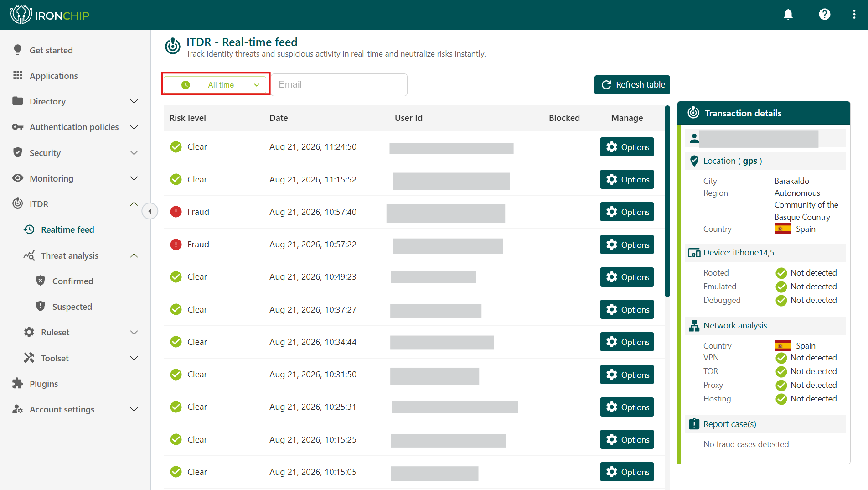Screen dimensions: 868x490
Task: Click the Monitoring eye icon
Action: coord(18,178)
